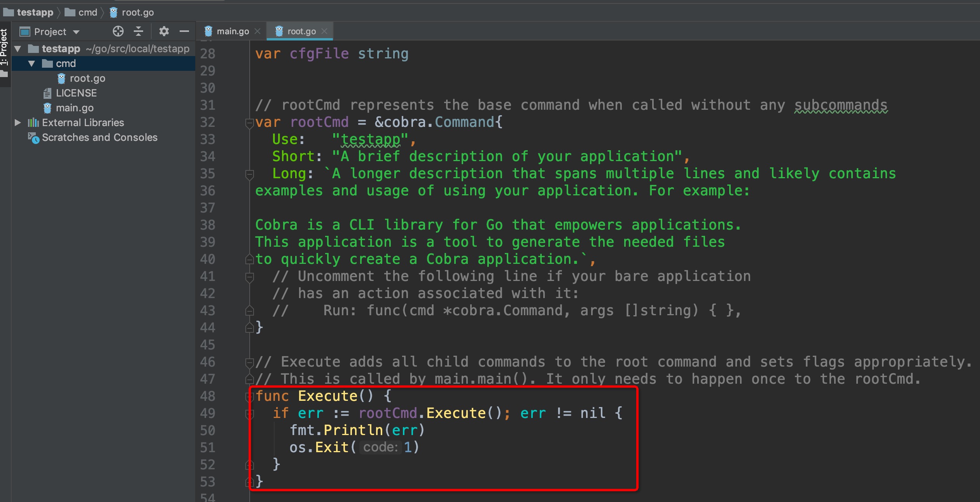
Task: Expand External Libraries node
Action: pos(17,123)
